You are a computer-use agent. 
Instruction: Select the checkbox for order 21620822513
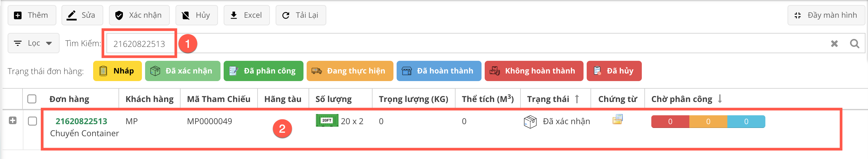[32, 121]
